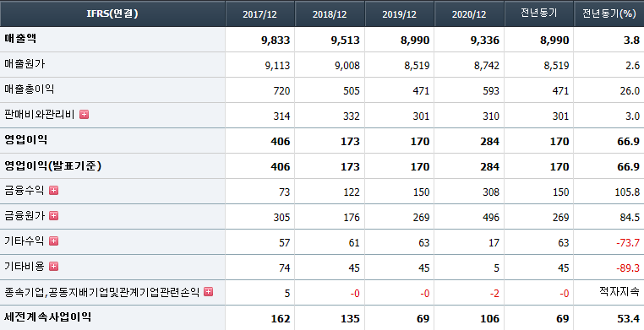Click red 기타수익 growth value -73.7
The width and height of the screenshot is (644, 330).
tap(628, 243)
